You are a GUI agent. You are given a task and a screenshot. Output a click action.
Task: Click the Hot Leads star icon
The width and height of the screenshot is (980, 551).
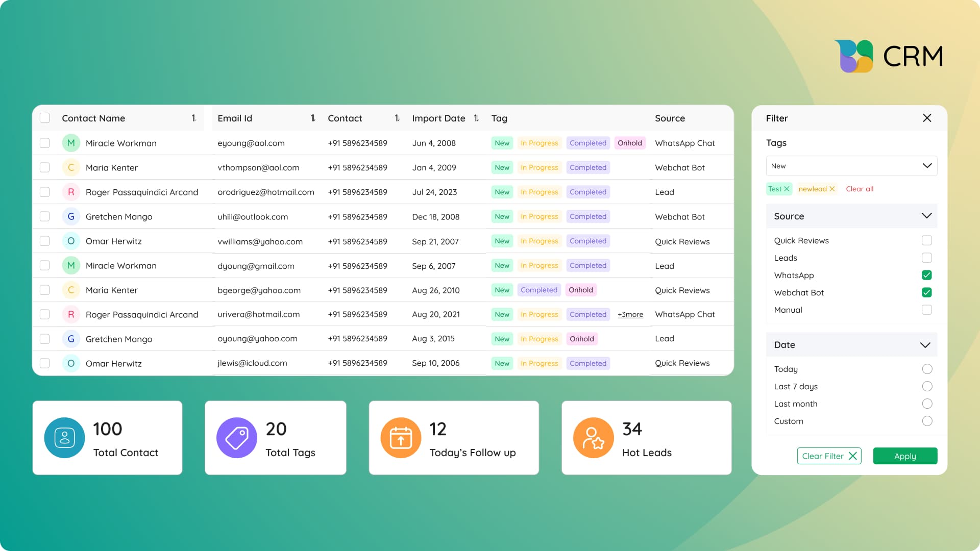pos(594,437)
